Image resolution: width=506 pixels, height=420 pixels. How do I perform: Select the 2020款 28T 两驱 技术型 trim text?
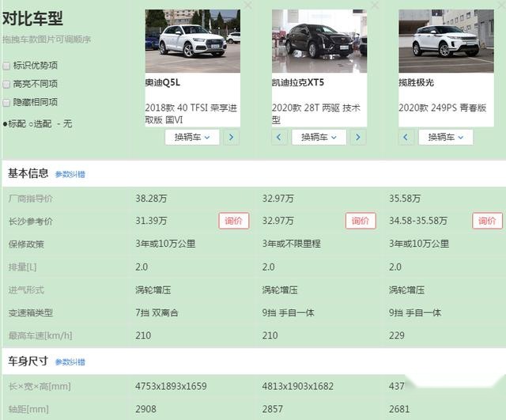[x=316, y=114]
